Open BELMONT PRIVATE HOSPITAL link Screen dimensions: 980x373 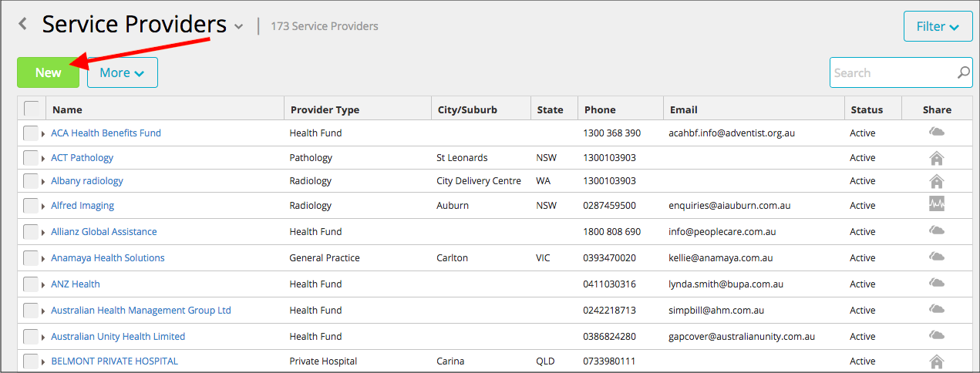(x=114, y=361)
